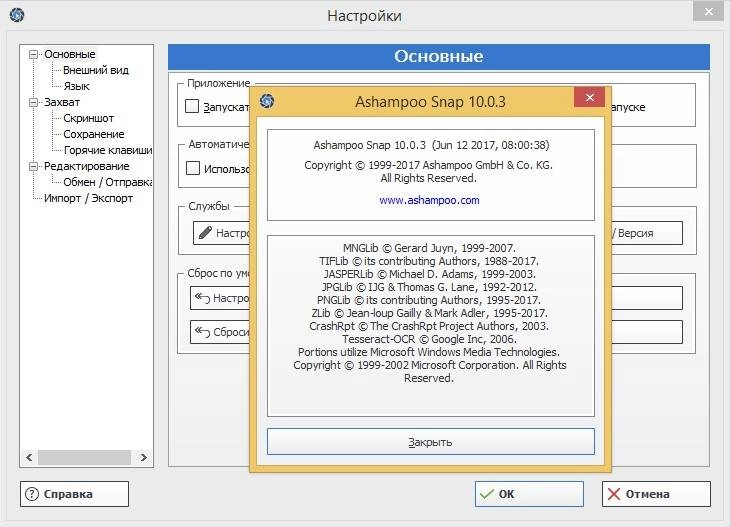Click the Версия button in Службы
Image resolution: width=731 pixels, height=527 pixels.
point(647,233)
